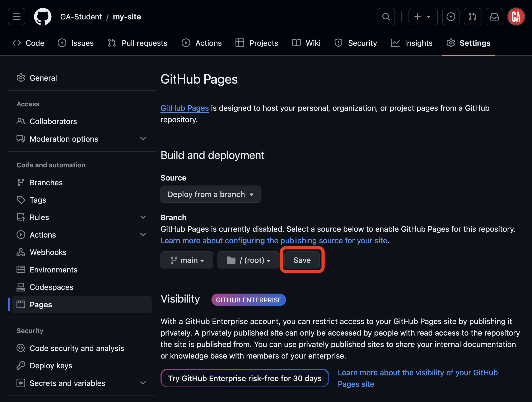Click the GitHub Octocat logo
The height and width of the screenshot is (402, 532).
click(x=43, y=17)
